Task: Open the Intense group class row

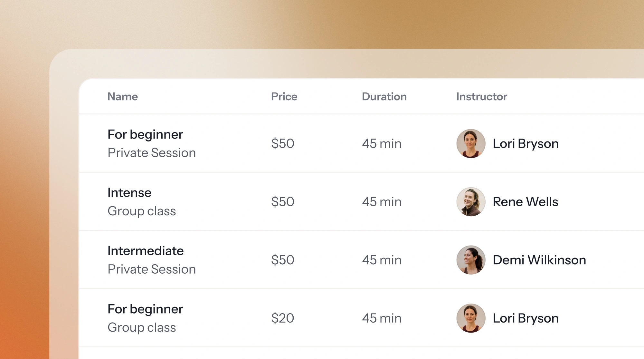Action: [x=361, y=202]
